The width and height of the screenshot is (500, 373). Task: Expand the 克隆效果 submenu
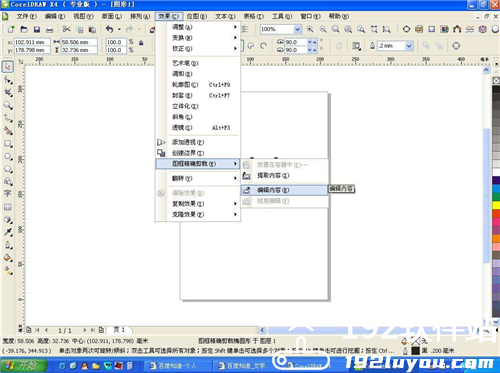pyautogui.click(x=198, y=214)
